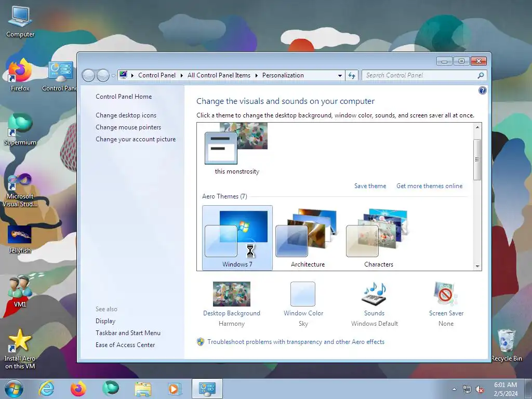Click the Refresh button beside address bar

[352, 75]
